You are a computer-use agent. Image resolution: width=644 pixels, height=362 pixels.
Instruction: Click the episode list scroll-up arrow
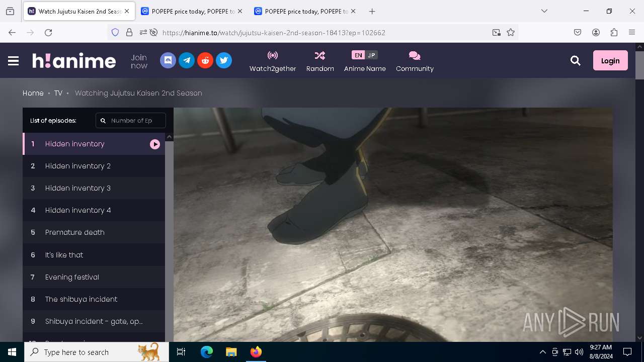[x=169, y=137]
